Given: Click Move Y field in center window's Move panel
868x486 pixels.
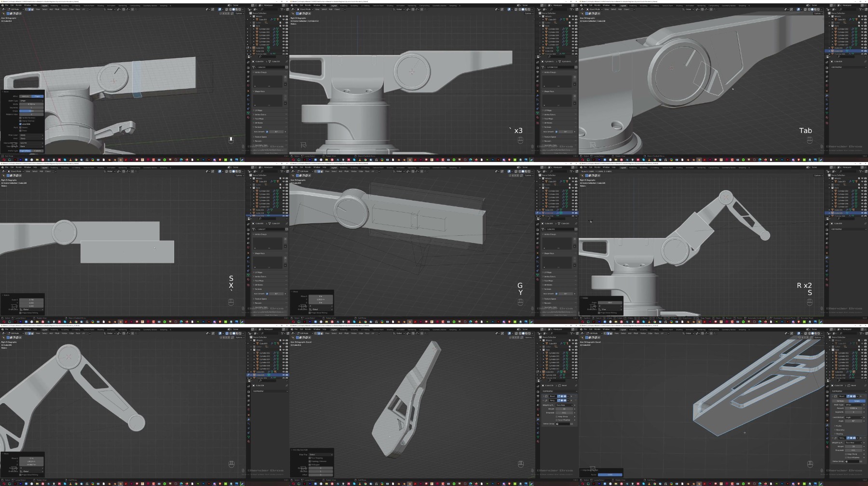Looking at the screenshot, I should (320, 299).
